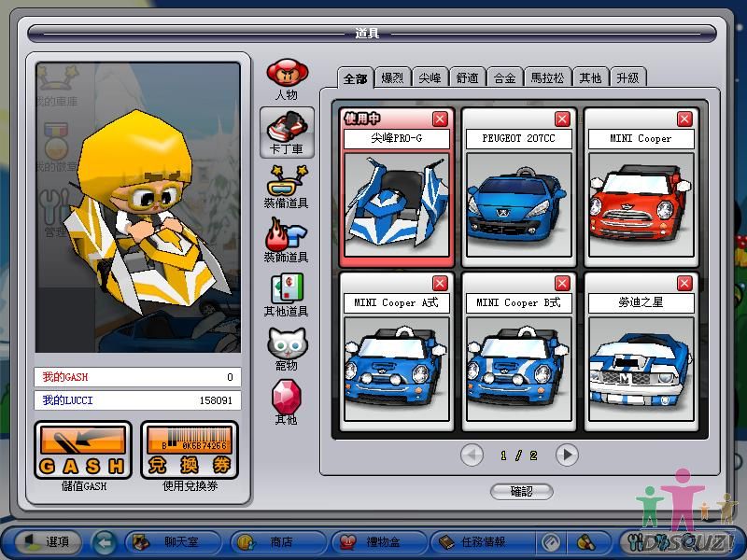Delete the PEUGEOT 207CC kart with X
The width and height of the screenshot is (747, 560).
562,119
